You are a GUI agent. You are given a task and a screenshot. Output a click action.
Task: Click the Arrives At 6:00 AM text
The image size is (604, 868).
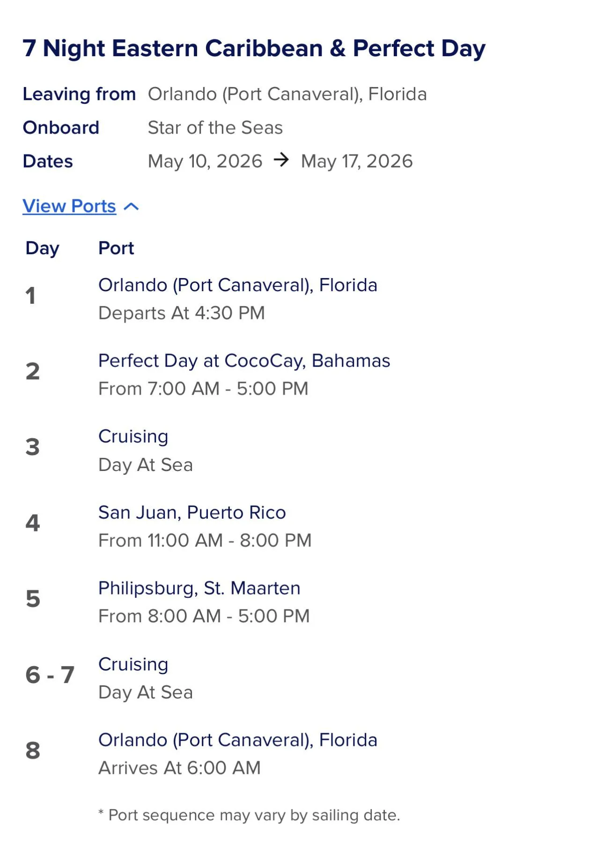coord(179,768)
